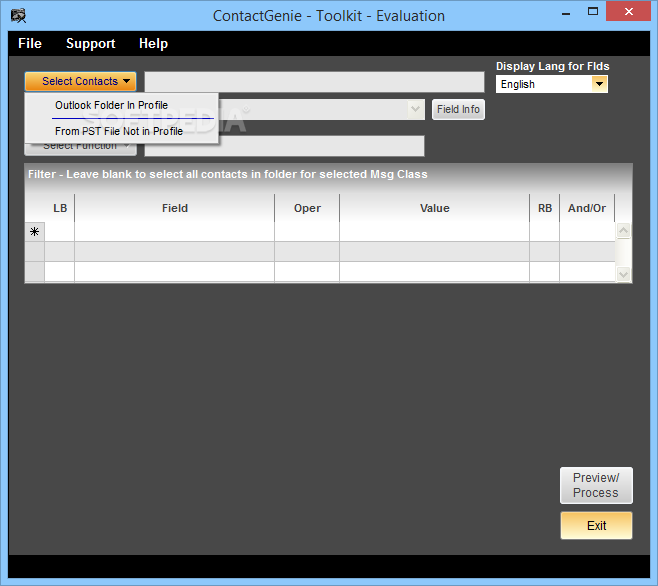Click the Field Info button
Image resolution: width=658 pixels, height=586 pixels.
(458, 110)
